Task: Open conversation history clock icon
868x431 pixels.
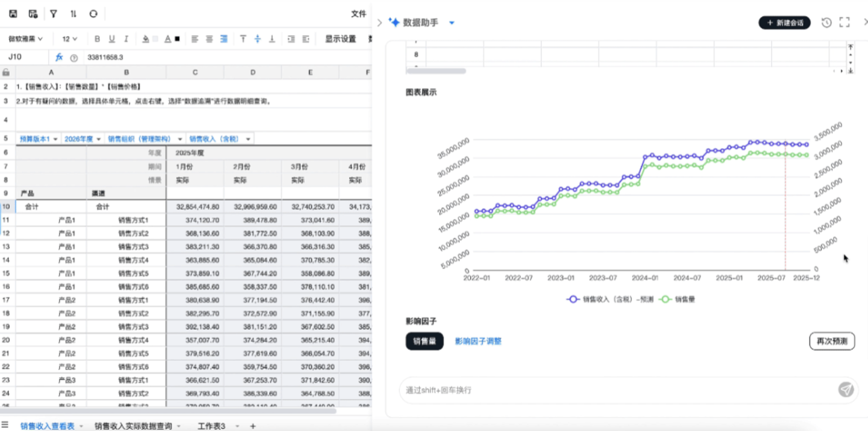Action: (826, 22)
